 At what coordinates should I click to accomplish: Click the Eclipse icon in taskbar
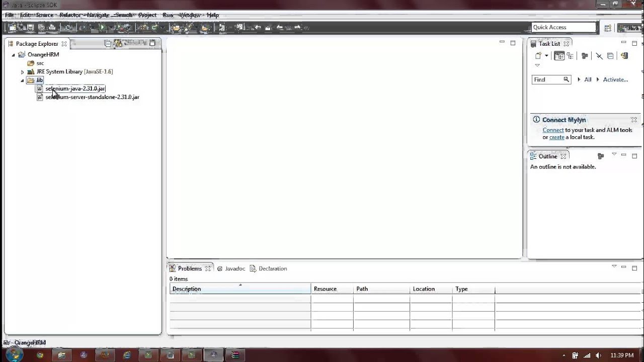click(x=214, y=355)
